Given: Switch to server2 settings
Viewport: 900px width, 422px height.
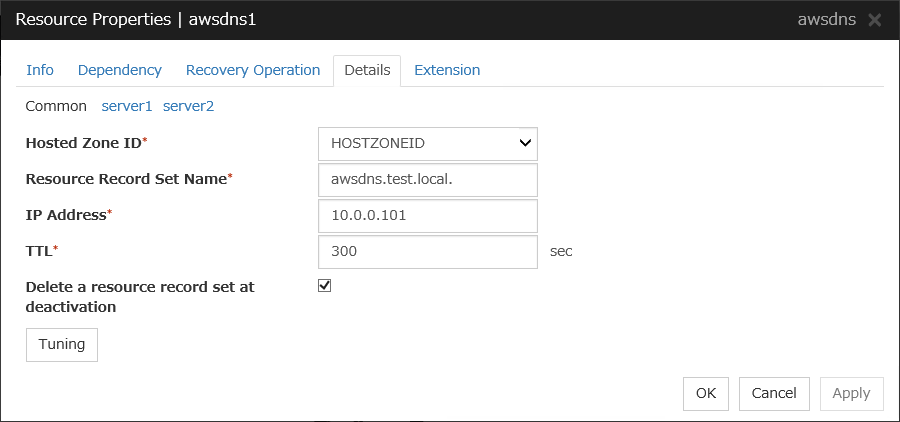Looking at the screenshot, I should (188, 105).
